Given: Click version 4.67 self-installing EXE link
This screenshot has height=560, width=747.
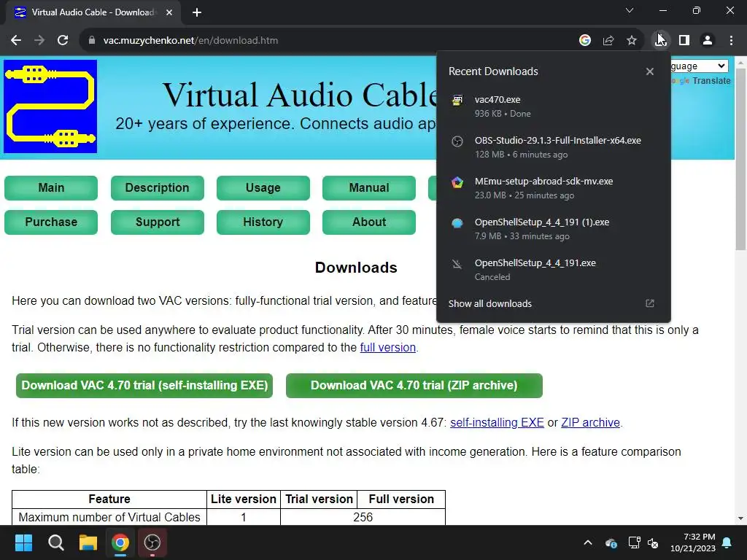Looking at the screenshot, I should pos(497,423).
